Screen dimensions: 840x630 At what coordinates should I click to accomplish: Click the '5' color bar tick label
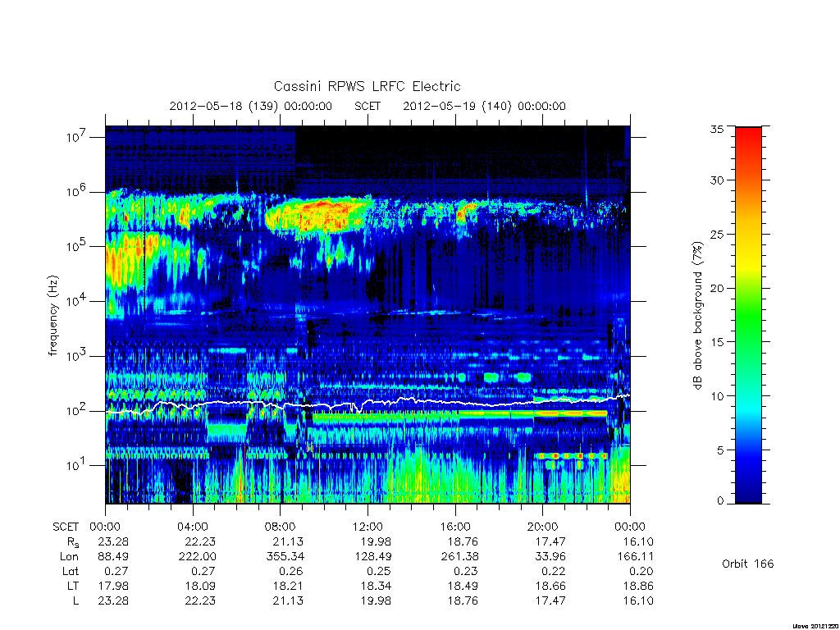click(x=720, y=450)
